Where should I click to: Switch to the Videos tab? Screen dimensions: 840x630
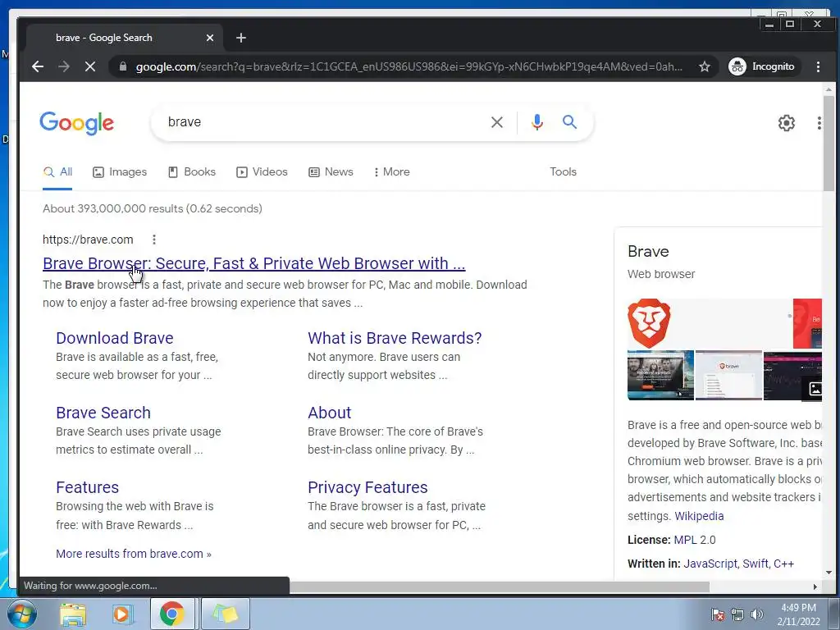click(x=262, y=172)
